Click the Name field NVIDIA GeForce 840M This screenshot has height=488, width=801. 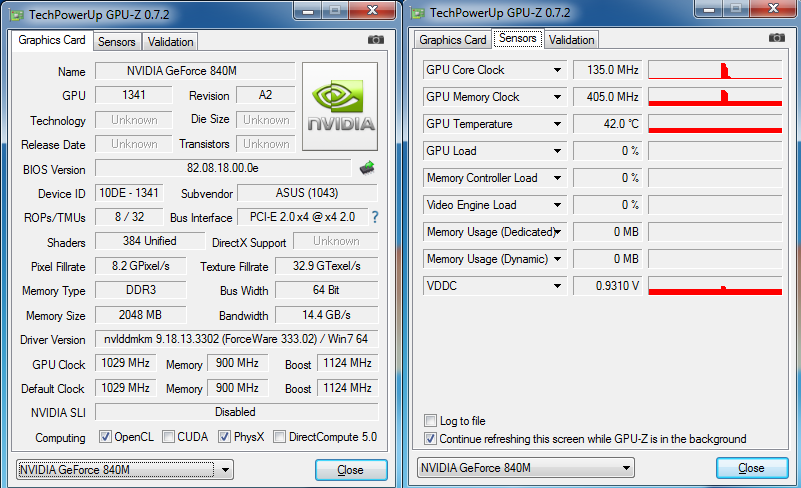(x=195, y=71)
